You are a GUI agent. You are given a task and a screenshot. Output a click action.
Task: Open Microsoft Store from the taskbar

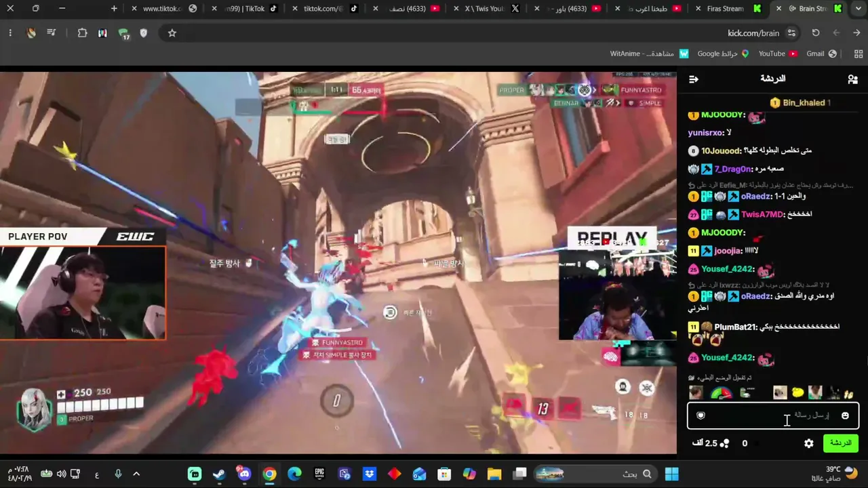click(x=444, y=474)
